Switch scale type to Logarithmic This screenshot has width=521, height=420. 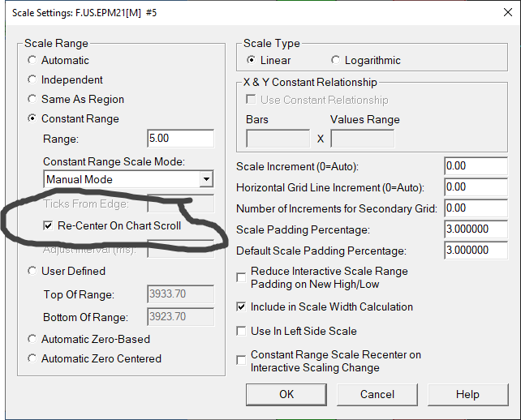pos(336,60)
